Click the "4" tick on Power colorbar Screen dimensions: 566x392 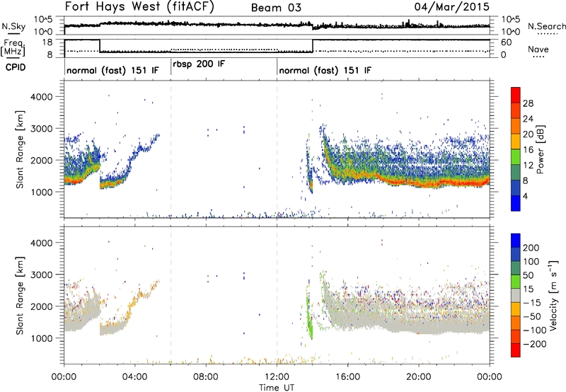525,196
